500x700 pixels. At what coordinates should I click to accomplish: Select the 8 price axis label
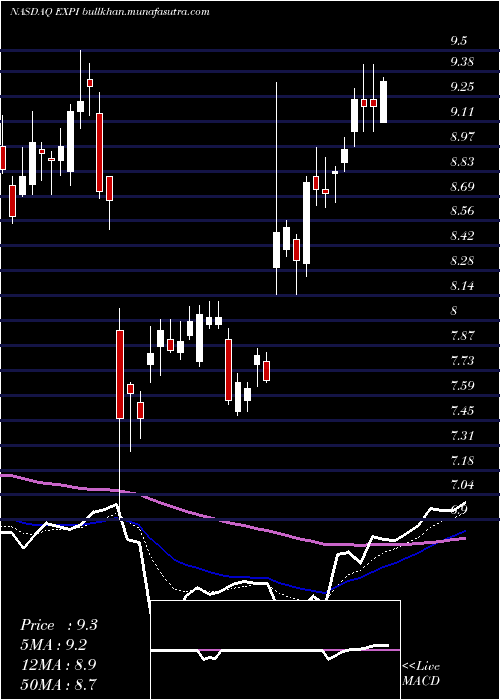454,311
